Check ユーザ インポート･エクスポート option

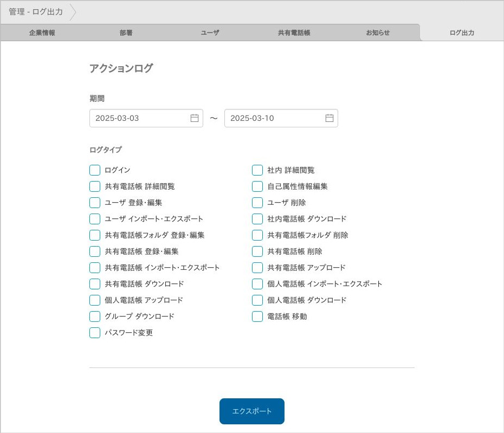click(95, 219)
